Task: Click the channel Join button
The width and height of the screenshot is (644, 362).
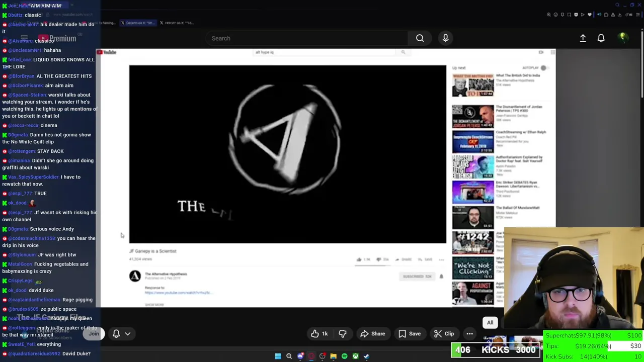Action: (x=94, y=334)
